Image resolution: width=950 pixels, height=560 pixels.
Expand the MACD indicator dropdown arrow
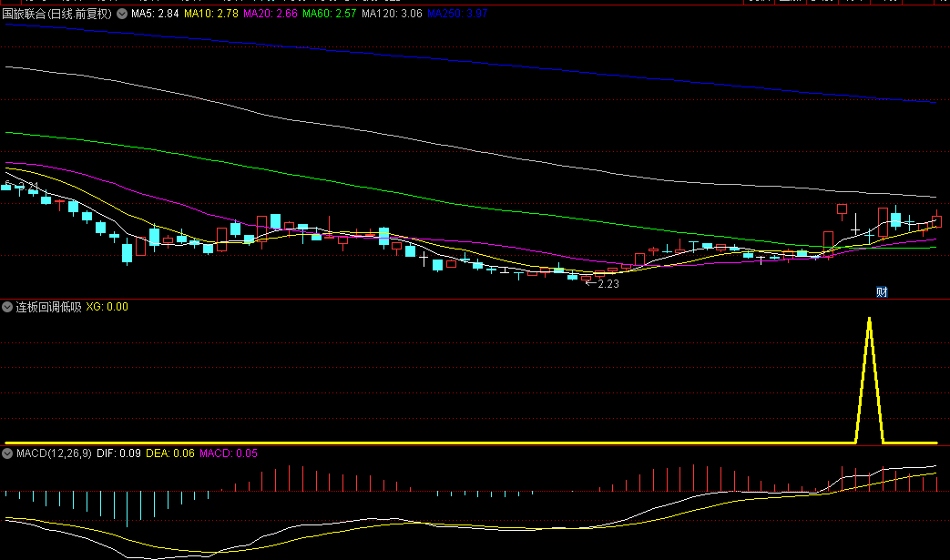7,453
